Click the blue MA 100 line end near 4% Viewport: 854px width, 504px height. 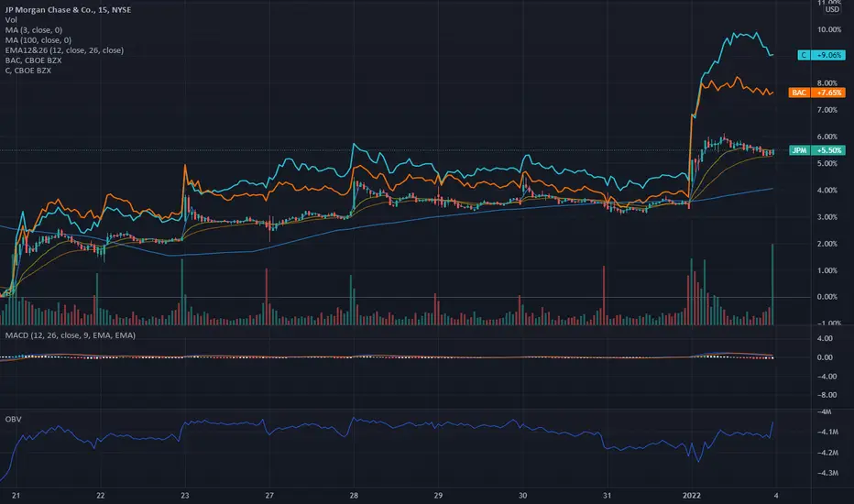[x=772, y=189]
